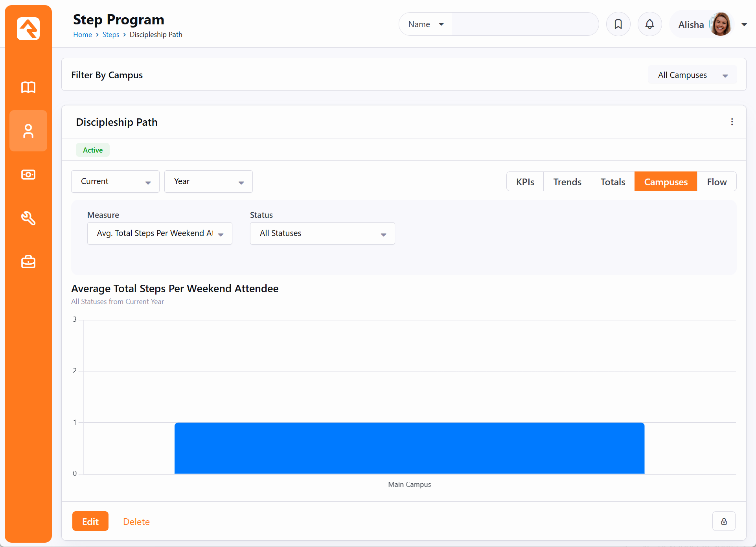Open the briefcase admin sidebar menu

[28, 262]
